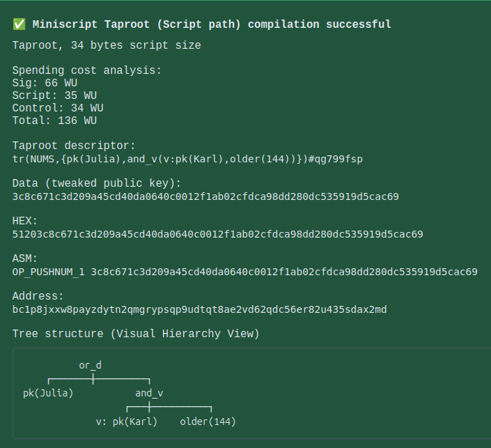
Task: Click the Tree structure heading
Action: (x=136, y=334)
